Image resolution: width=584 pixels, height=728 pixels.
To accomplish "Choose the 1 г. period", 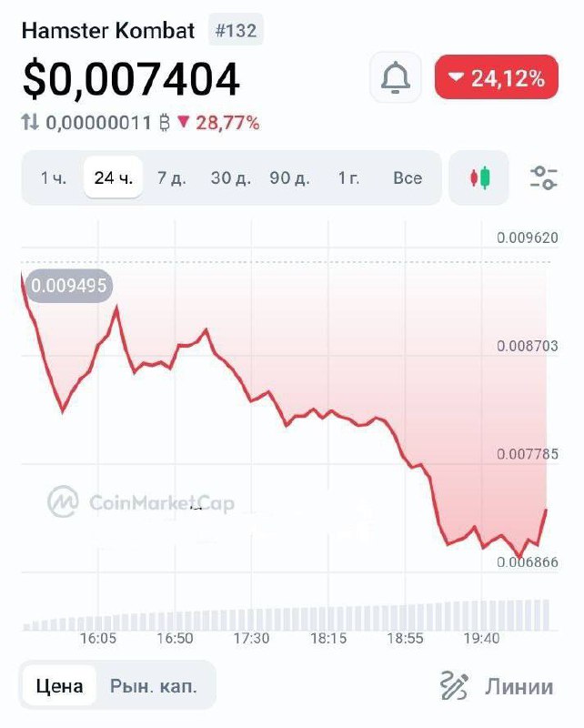I will pyautogui.click(x=348, y=177).
